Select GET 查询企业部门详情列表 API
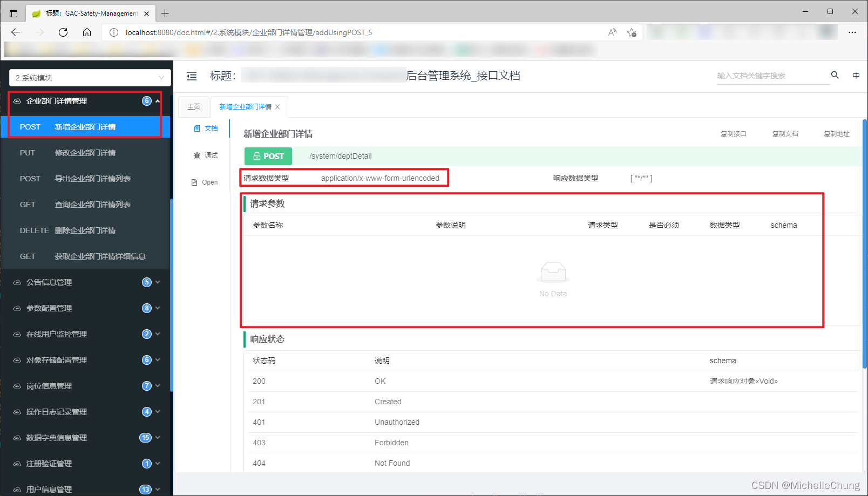The width and height of the screenshot is (868, 496). pyautogui.click(x=85, y=205)
